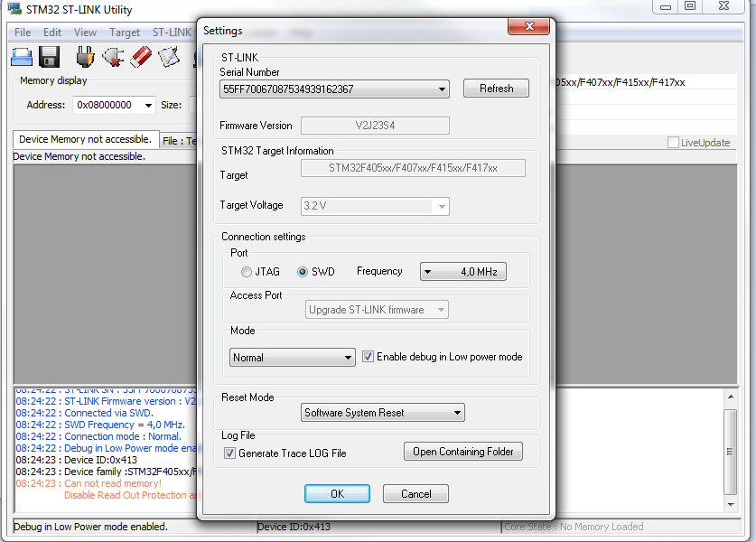
Task: Click the Open file toolbar icon
Action: coord(22,57)
